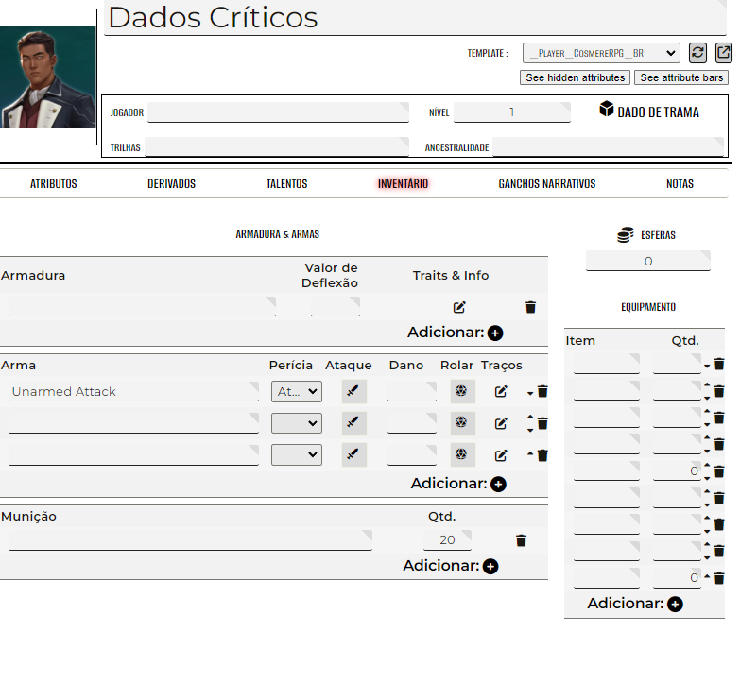Delete the Unarmed Attack weapon row
Screen dimensions: 740x700
(x=542, y=391)
